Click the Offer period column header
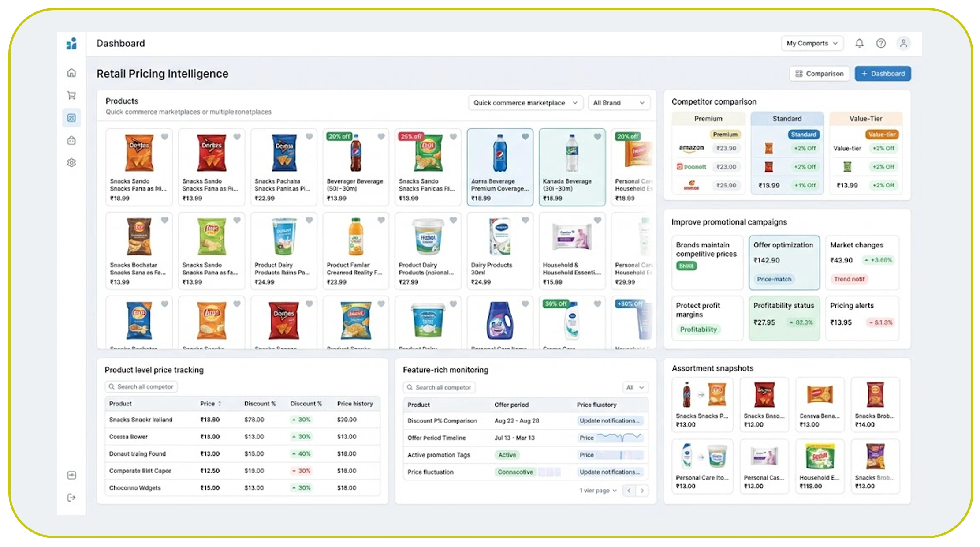Image resolution: width=980 pixels, height=547 pixels. coord(511,405)
